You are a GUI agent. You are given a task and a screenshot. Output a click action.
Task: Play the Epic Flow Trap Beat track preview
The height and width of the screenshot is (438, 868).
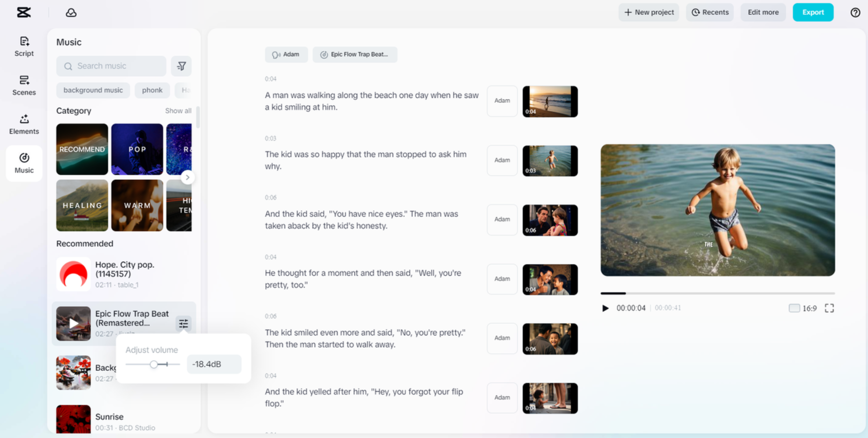(73, 323)
